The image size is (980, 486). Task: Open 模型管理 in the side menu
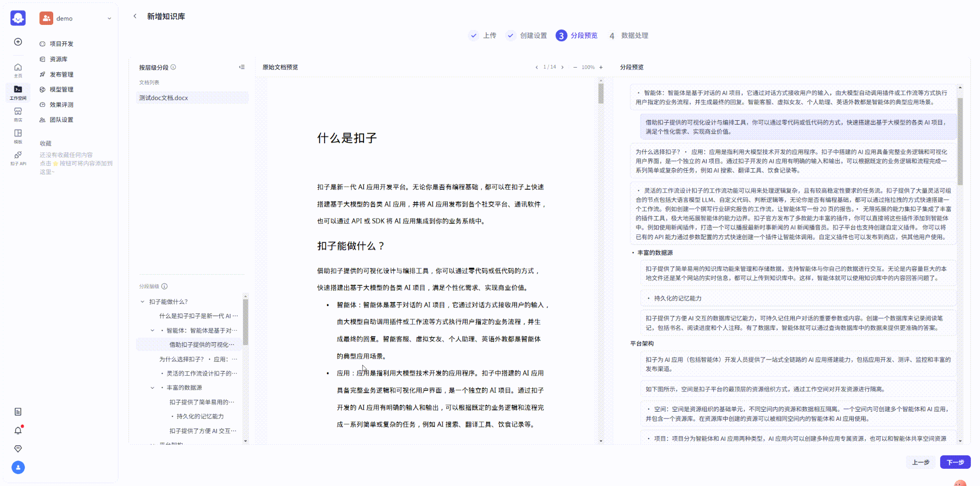coord(61,89)
